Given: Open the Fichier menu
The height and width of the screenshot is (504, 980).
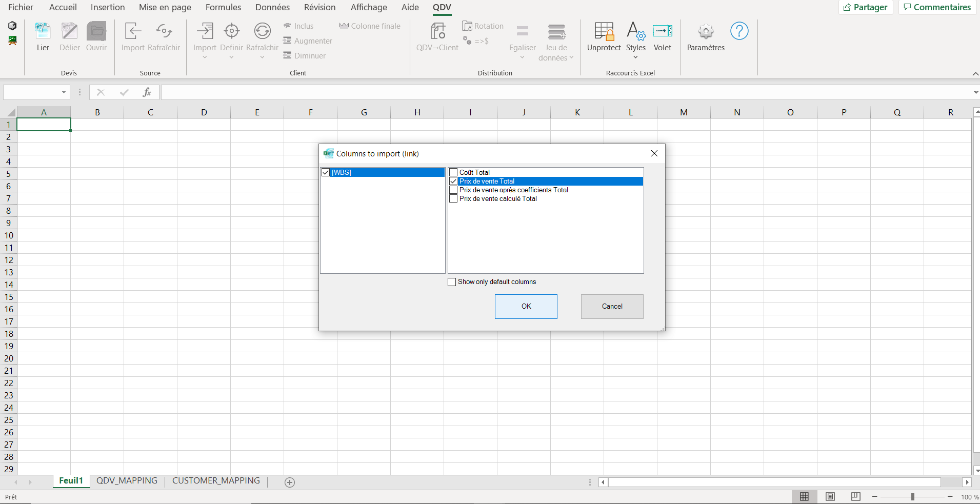Looking at the screenshot, I should (21, 7).
